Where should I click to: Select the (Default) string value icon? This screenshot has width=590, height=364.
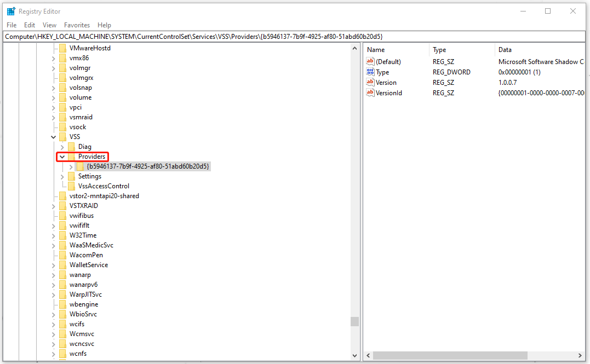point(370,61)
